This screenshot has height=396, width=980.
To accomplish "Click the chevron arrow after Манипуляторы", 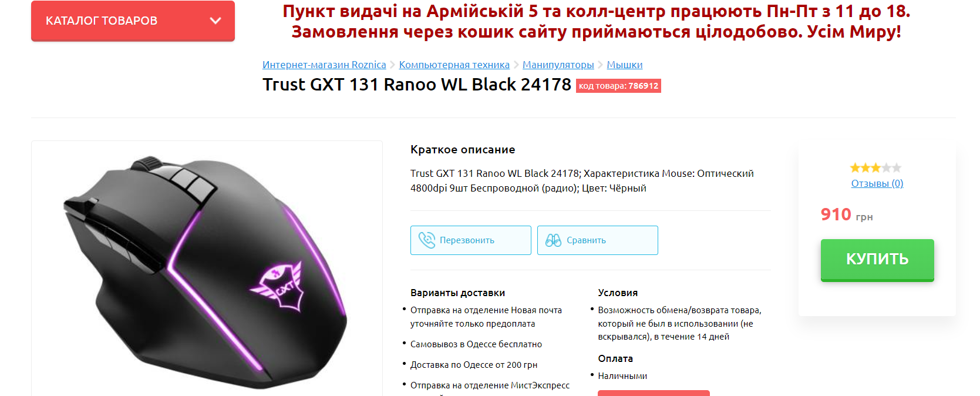I will [x=600, y=65].
